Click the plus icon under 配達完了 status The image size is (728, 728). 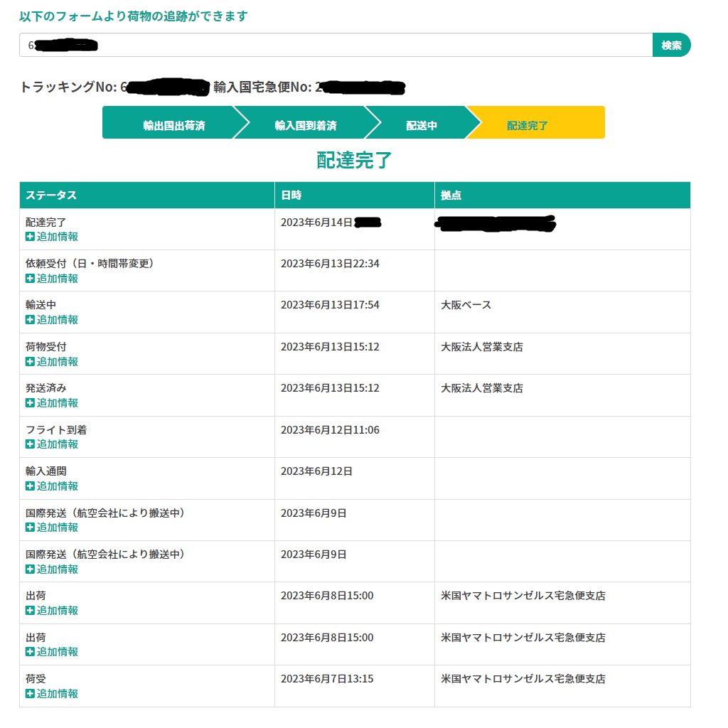[x=30, y=237]
